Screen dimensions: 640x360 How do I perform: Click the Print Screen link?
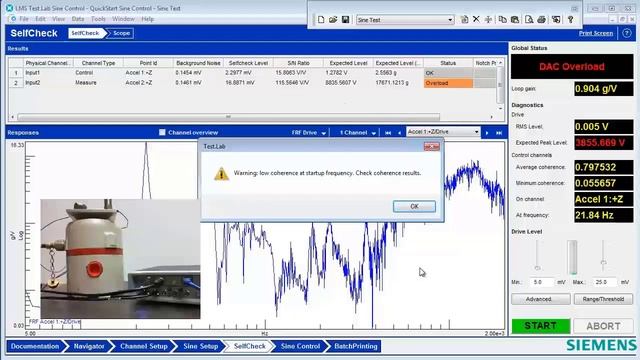pos(596,33)
